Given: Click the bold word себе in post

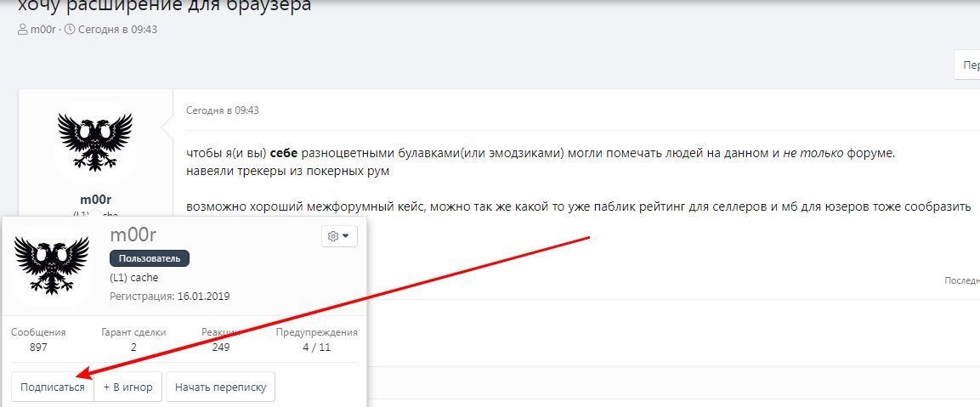Looking at the screenshot, I should [x=284, y=154].
